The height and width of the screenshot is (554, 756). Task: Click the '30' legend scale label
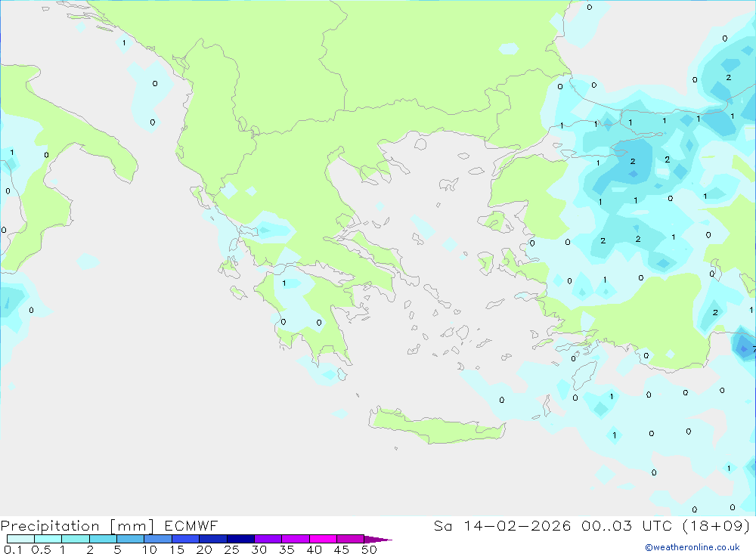click(x=259, y=549)
